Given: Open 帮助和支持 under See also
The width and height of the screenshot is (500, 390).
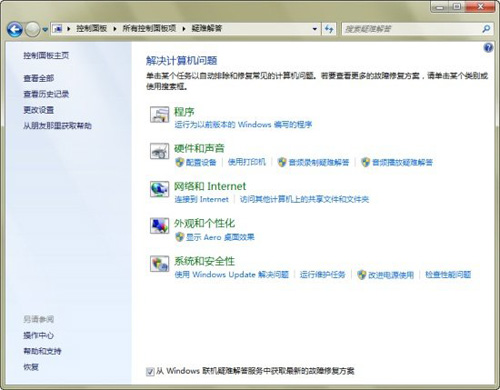Looking at the screenshot, I should tap(42, 351).
